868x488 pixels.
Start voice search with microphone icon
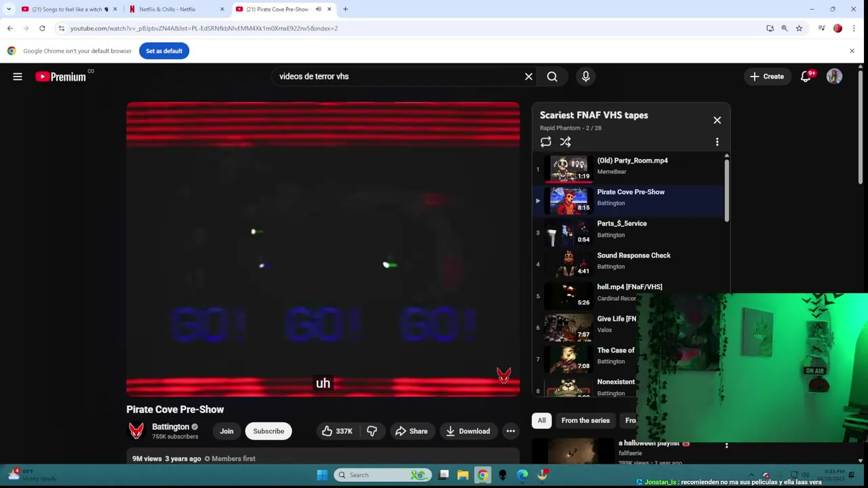(586, 77)
